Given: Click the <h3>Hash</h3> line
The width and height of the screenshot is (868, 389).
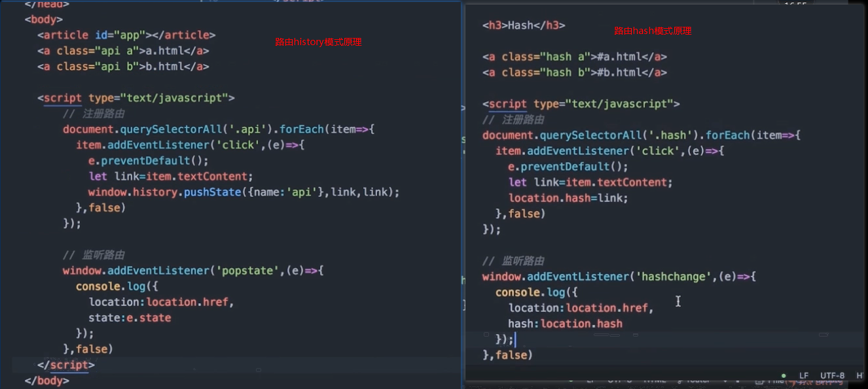Looking at the screenshot, I should (524, 25).
